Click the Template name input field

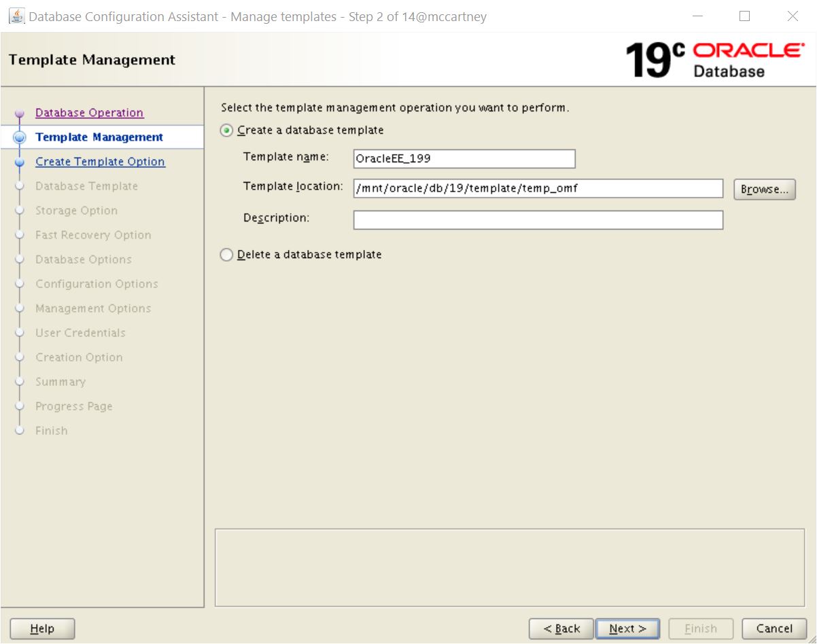point(464,159)
